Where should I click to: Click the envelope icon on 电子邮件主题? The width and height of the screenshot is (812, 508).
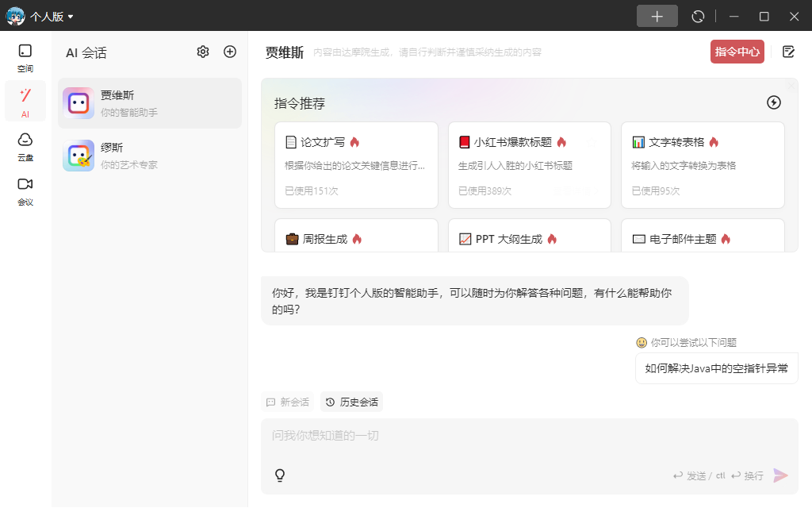tap(639, 239)
